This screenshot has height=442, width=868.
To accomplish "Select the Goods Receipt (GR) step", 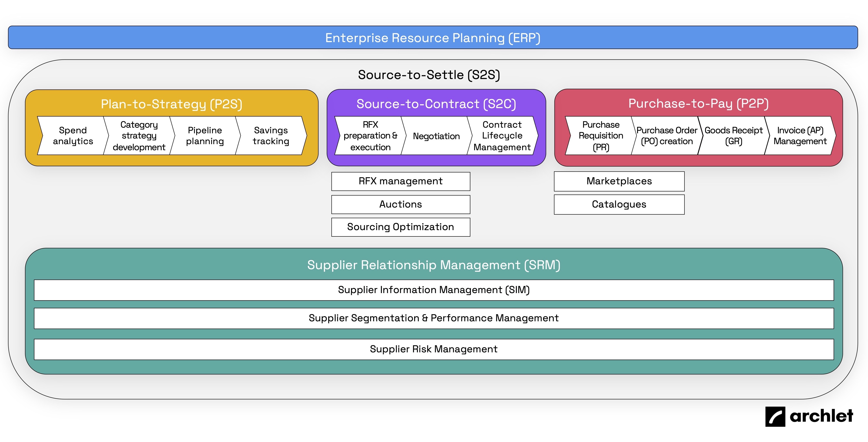I will click(x=733, y=135).
